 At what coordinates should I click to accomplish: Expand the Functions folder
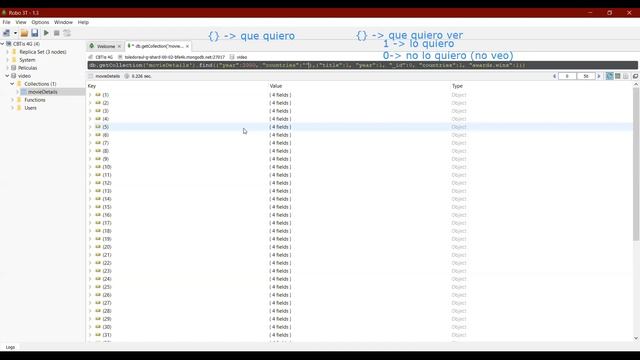(x=12, y=100)
